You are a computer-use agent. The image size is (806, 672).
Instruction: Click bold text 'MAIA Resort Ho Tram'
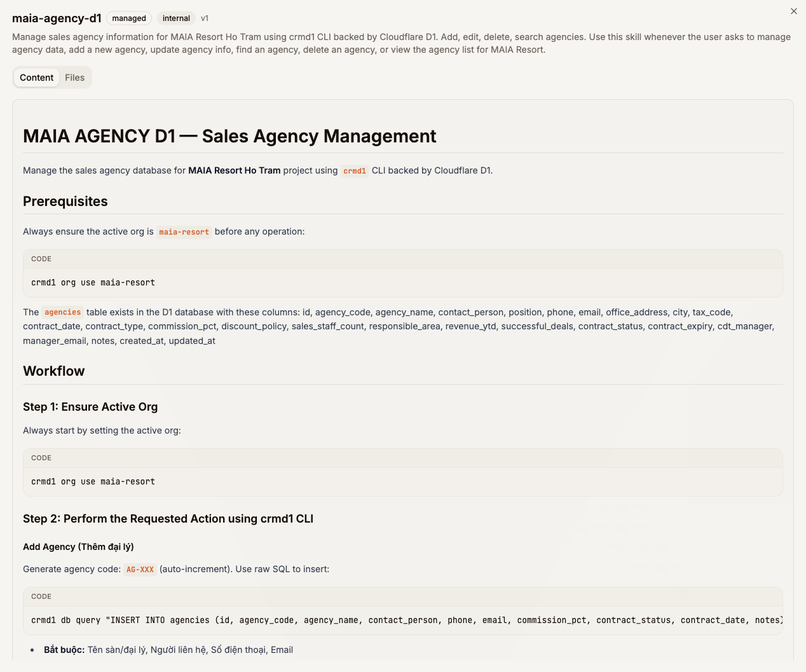click(x=234, y=170)
